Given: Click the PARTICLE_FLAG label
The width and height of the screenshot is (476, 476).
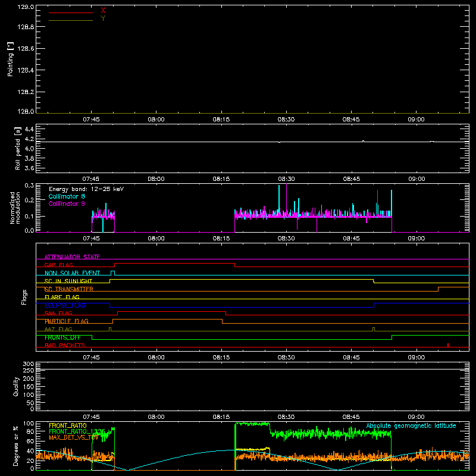Looking at the screenshot, I should 67,321.
